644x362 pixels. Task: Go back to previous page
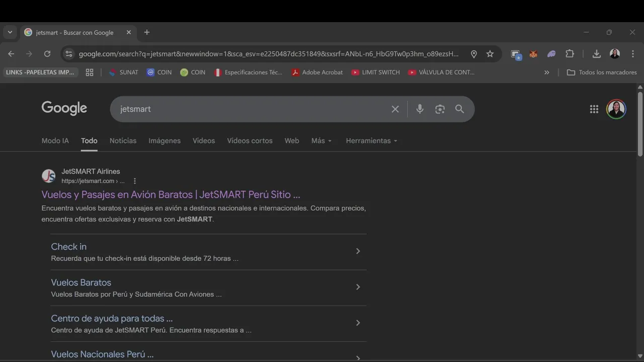pos(11,54)
